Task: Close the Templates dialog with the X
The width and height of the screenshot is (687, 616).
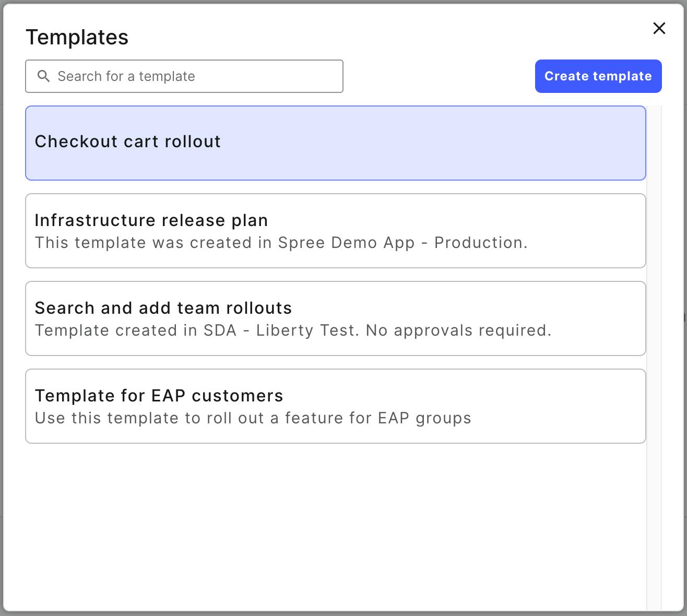Action: (659, 28)
